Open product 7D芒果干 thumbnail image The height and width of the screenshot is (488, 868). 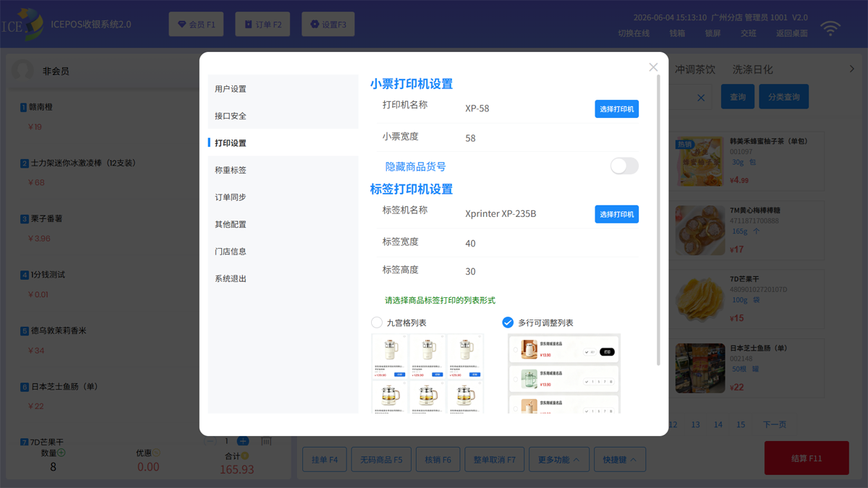[x=699, y=299]
